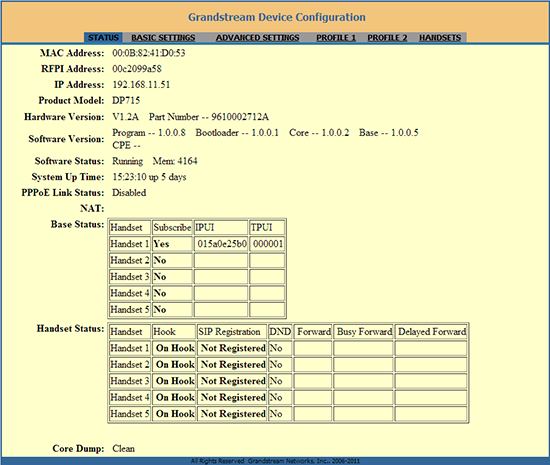Click Busy Forward column header
The image size is (550, 465).
click(x=363, y=332)
